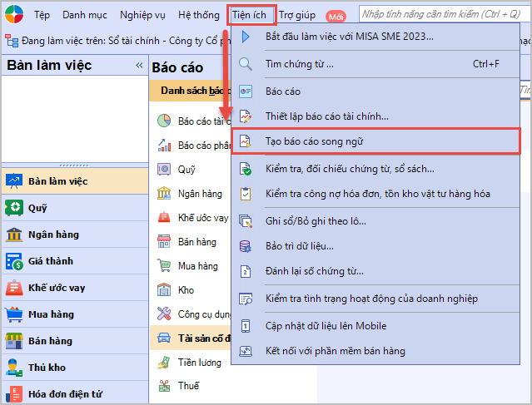The image size is (532, 405).
Task: Click the Công cụ dụng cụ wrench icon
Action: (x=164, y=314)
